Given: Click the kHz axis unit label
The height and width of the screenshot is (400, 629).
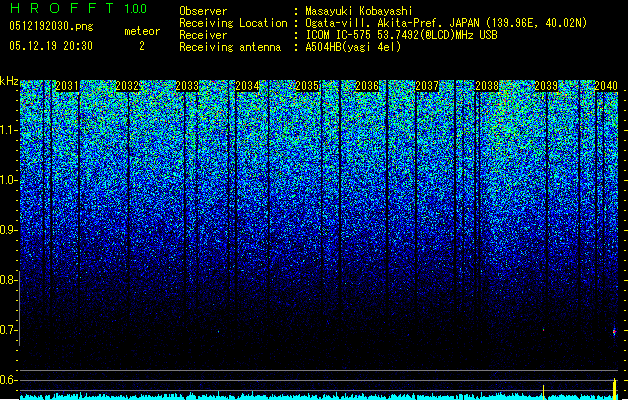Looking at the screenshot, I should tap(9, 81).
